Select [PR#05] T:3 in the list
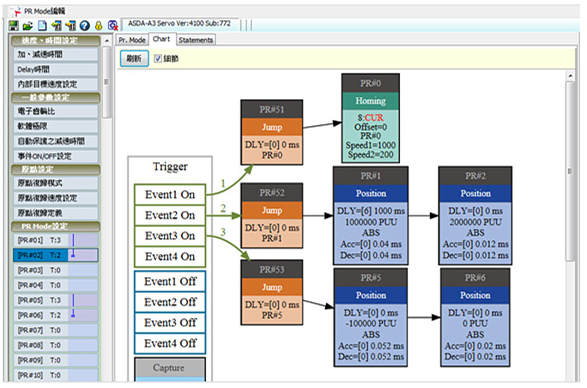Image resolution: width=587 pixels, height=388 pixels. coord(55,300)
